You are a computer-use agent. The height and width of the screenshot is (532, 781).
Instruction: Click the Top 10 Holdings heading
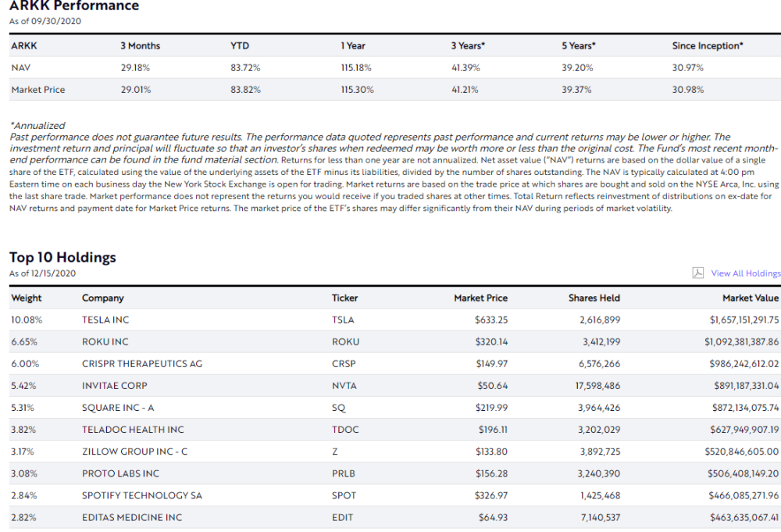point(62,257)
